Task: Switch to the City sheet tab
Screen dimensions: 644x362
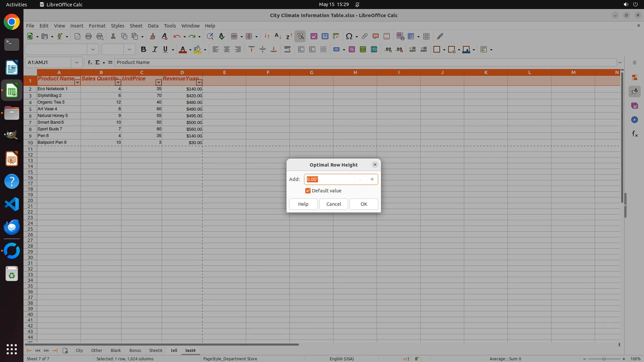Action: tap(79, 351)
